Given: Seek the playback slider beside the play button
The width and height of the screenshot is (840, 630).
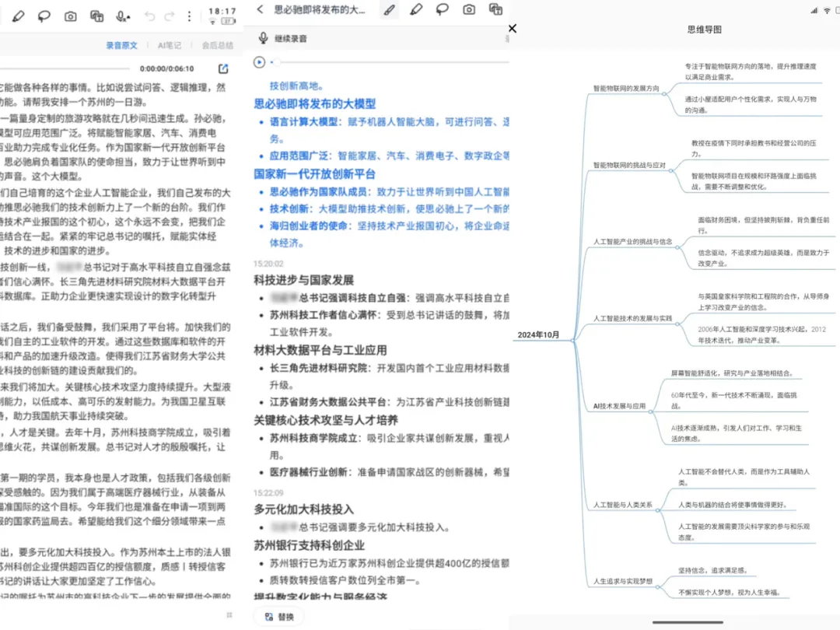Looking at the screenshot, I should (x=390, y=62).
